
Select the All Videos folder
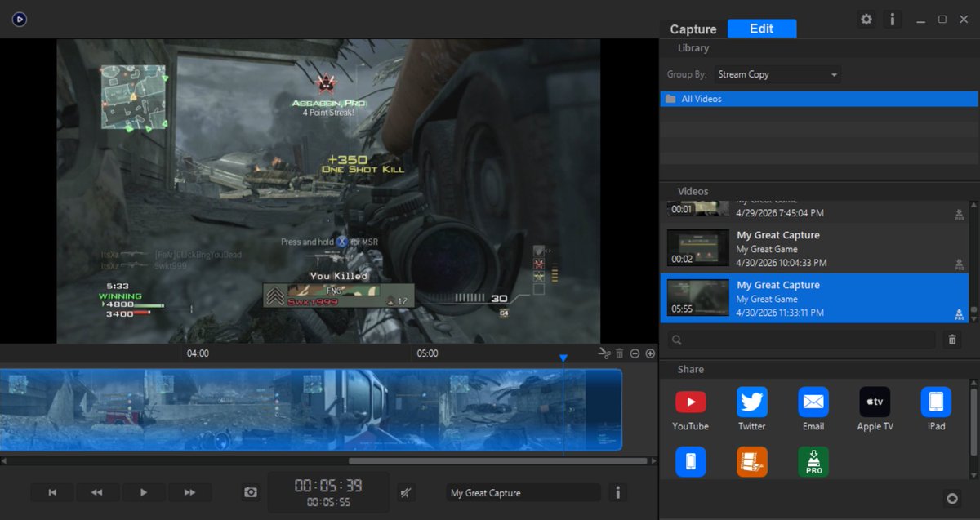coord(819,99)
